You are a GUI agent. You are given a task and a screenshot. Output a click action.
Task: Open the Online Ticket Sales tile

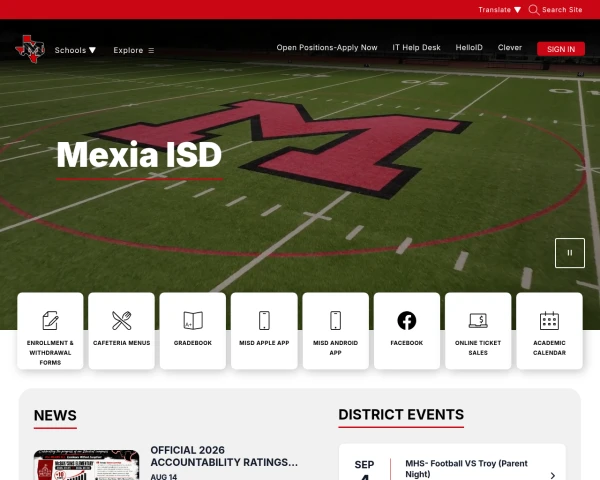[478, 331]
